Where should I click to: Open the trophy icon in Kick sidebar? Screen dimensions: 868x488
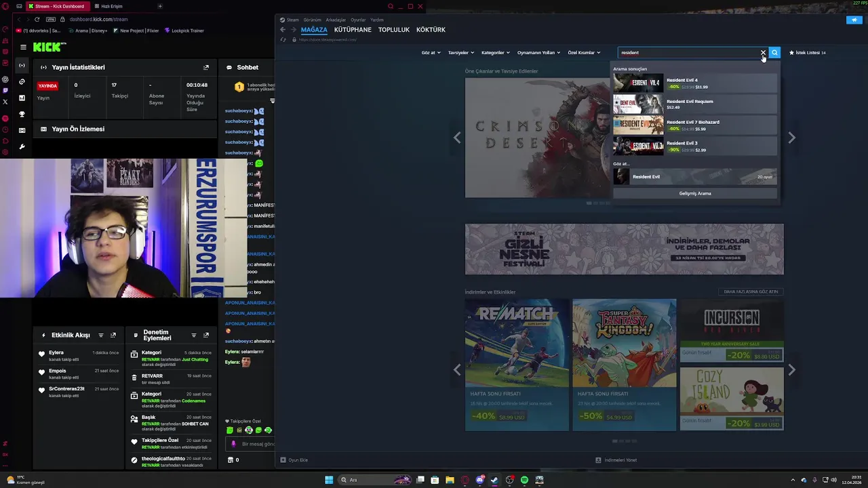point(22,115)
